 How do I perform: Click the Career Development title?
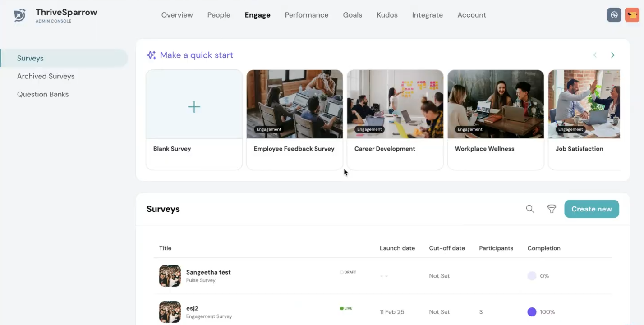click(385, 149)
